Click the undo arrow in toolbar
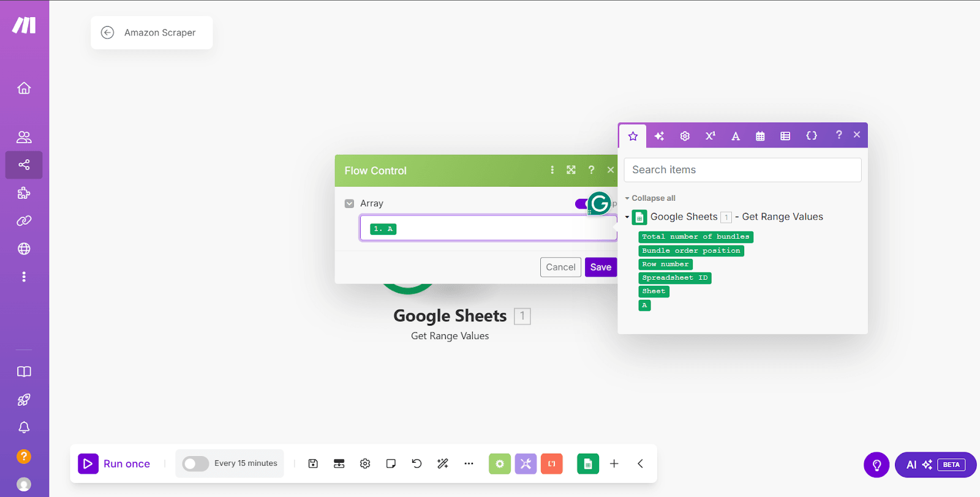 click(x=417, y=463)
